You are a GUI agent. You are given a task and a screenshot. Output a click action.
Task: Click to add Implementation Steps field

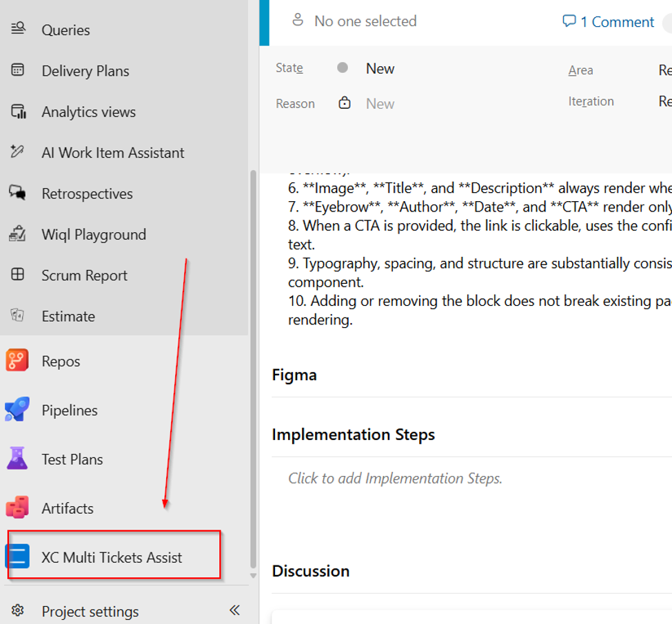[395, 478]
